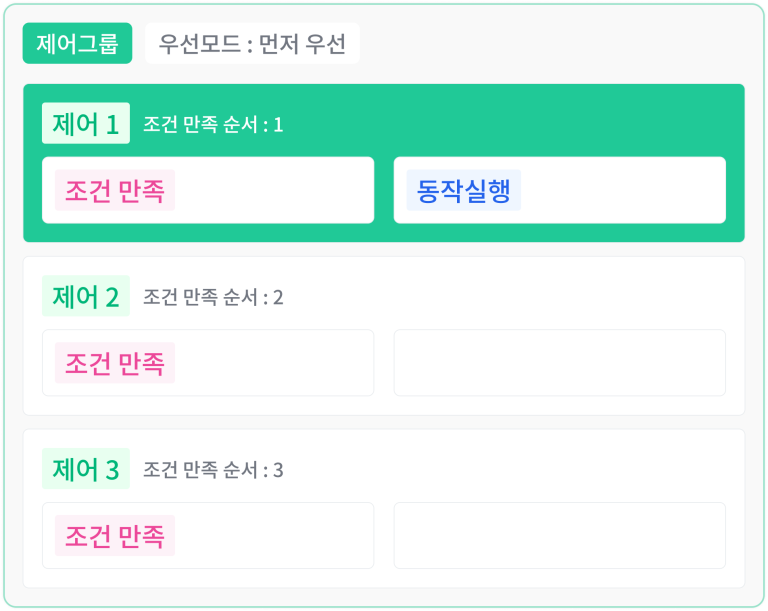
Task: Click the condition box in 제어 3
Action: click(x=208, y=536)
